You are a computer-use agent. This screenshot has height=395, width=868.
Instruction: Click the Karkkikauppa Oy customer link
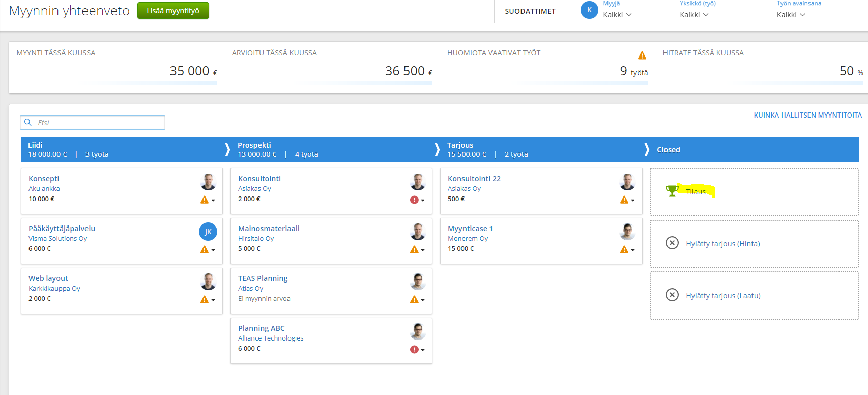tap(54, 289)
